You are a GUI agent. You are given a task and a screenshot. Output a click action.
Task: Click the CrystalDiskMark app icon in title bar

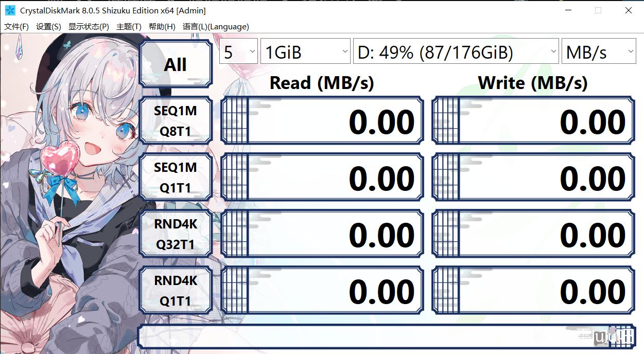coord(10,10)
